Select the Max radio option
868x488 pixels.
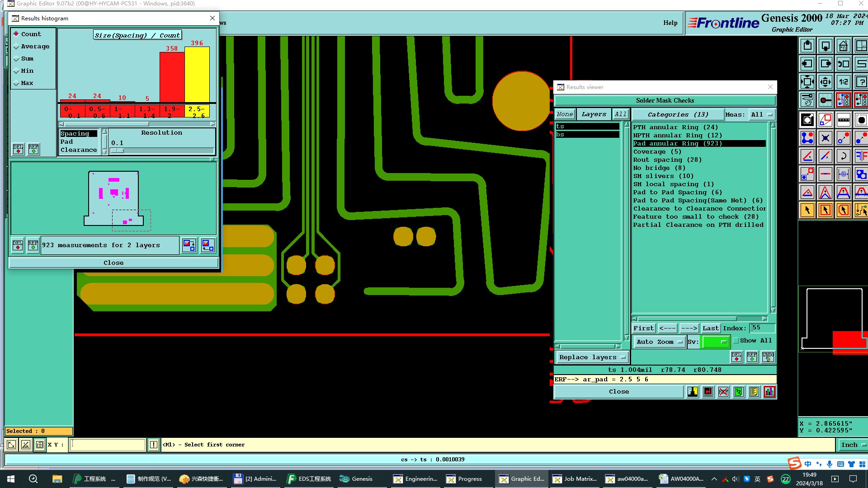pyautogui.click(x=17, y=83)
